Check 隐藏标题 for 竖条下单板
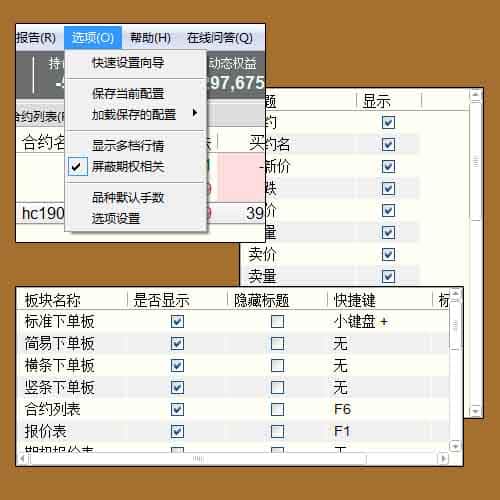500x500 pixels. pos(277,388)
